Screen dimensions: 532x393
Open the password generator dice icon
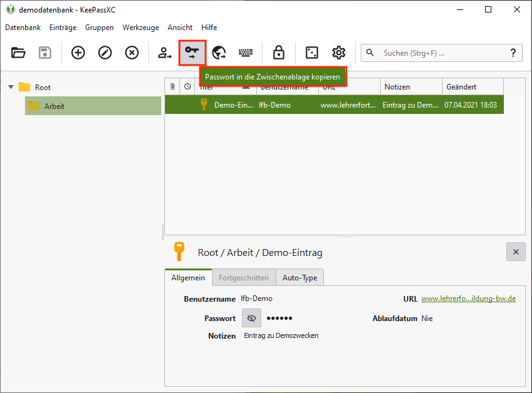coord(311,53)
